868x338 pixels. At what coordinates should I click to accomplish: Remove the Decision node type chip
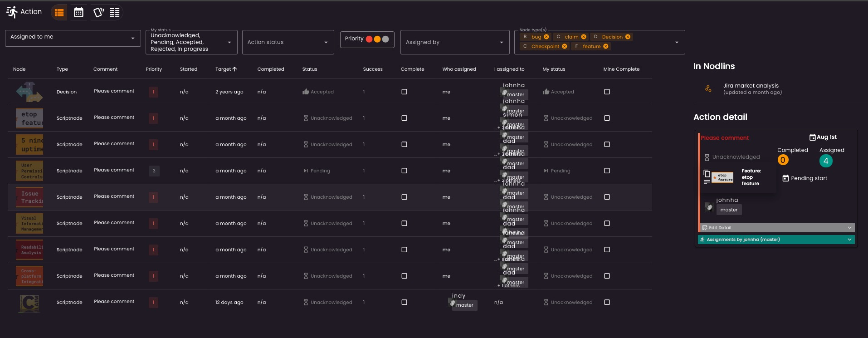(x=628, y=37)
